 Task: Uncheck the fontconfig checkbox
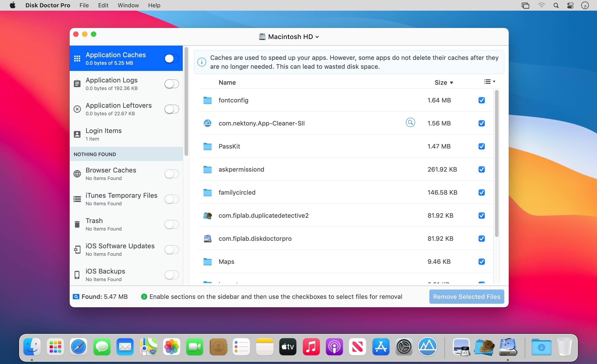click(481, 100)
